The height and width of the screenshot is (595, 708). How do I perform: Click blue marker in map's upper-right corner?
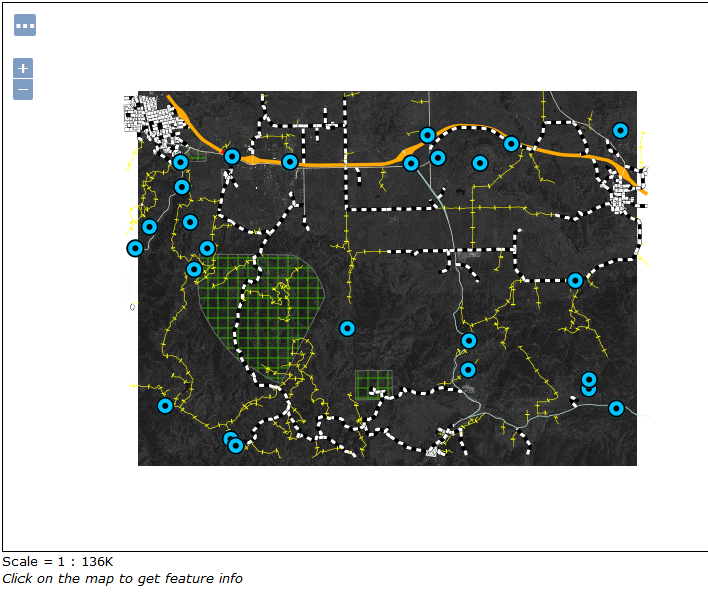click(x=620, y=130)
